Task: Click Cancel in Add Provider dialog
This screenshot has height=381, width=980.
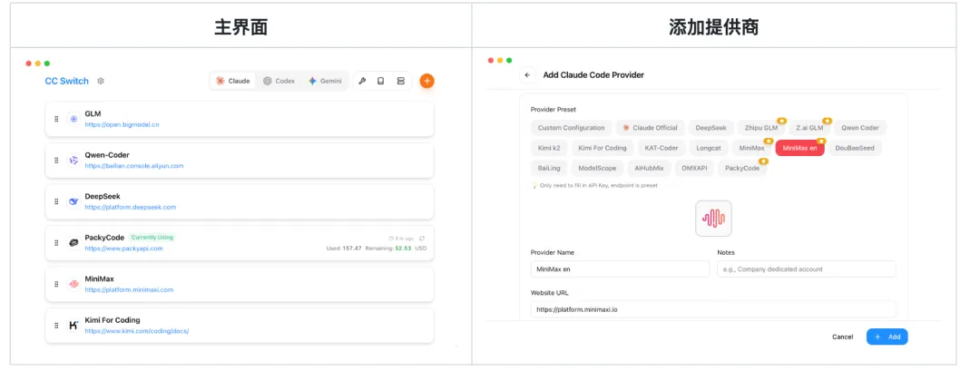Action: 842,337
